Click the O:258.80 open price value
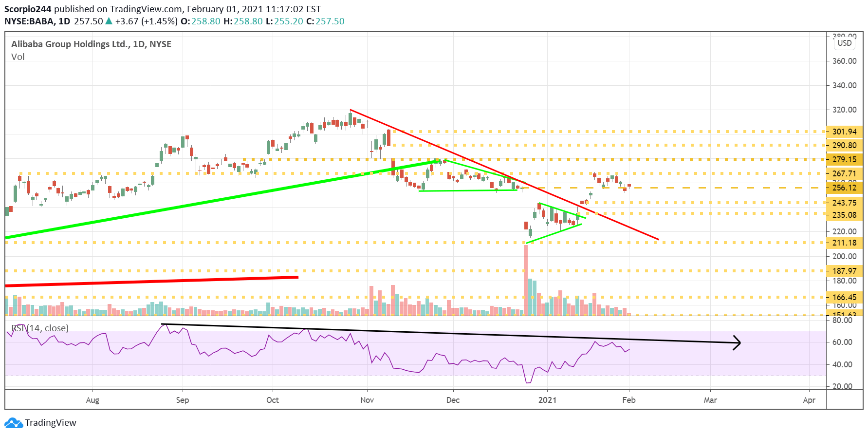Viewport: 868px width, 436px height. pyautogui.click(x=201, y=21)
